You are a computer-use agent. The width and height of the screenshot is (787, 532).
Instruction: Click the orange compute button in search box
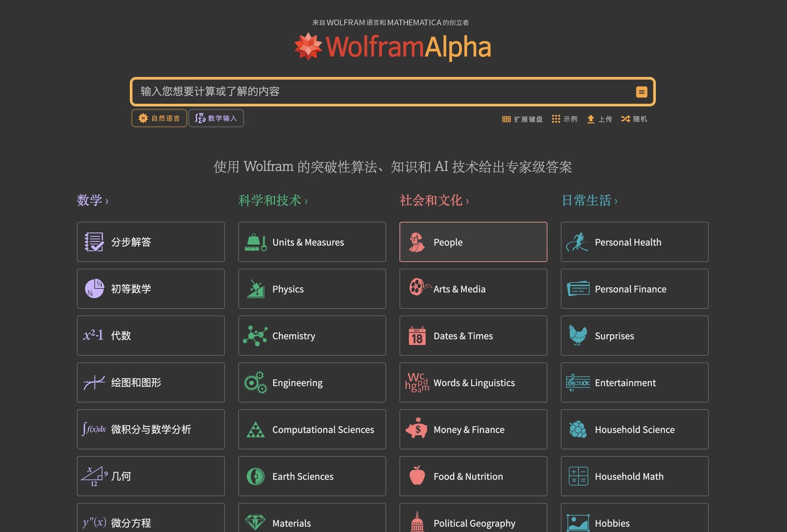[641, 92]
